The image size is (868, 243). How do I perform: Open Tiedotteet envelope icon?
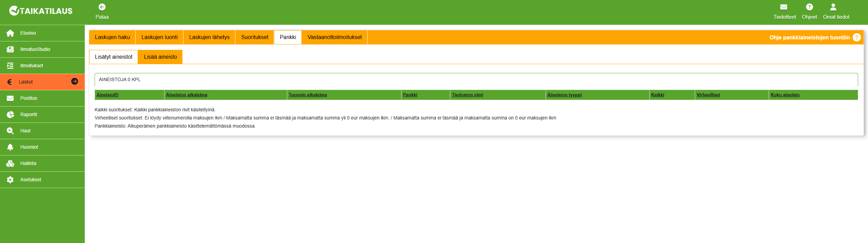click(x=784, y=7)
